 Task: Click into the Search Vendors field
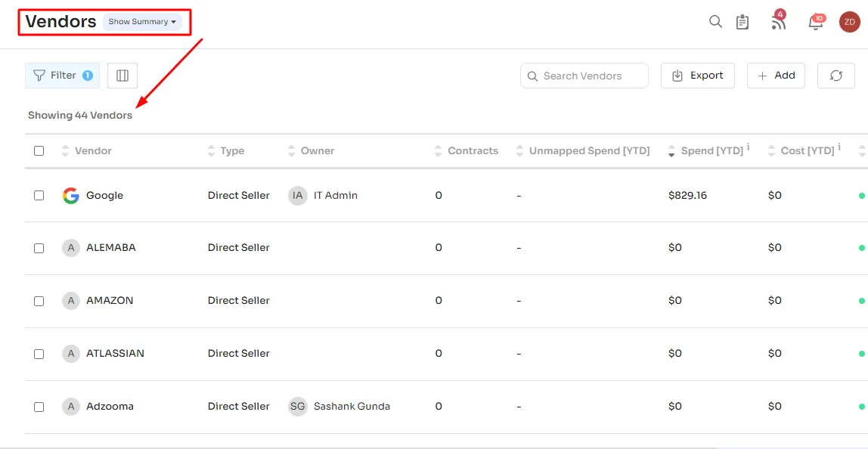point(584,76)
